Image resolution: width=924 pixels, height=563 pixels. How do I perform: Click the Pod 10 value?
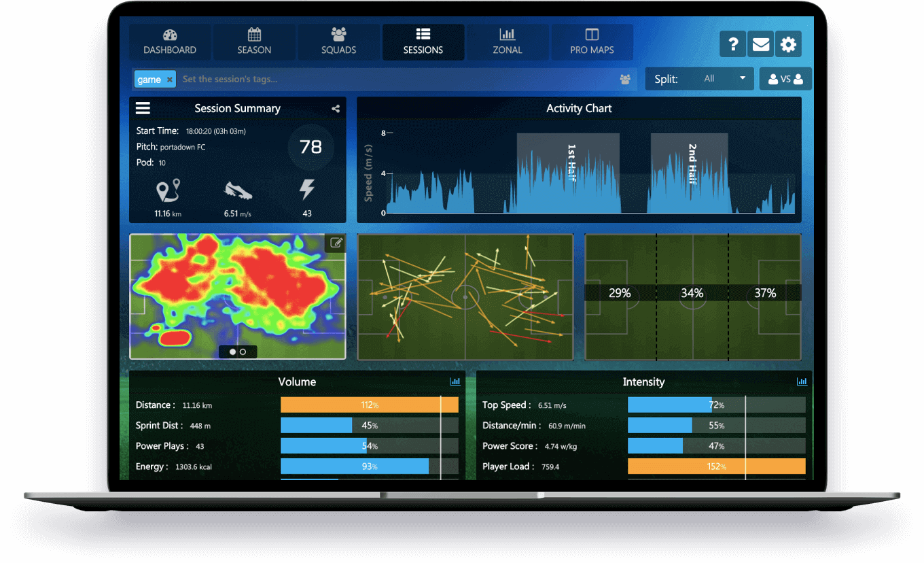(162, 163)
